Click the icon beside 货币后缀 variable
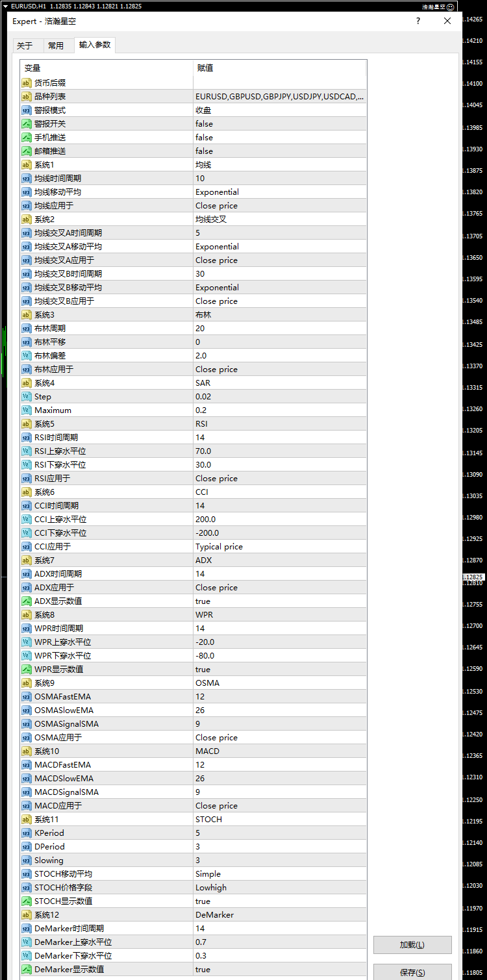This screenshot has width=487, height=980. click(x=27, y=83)
